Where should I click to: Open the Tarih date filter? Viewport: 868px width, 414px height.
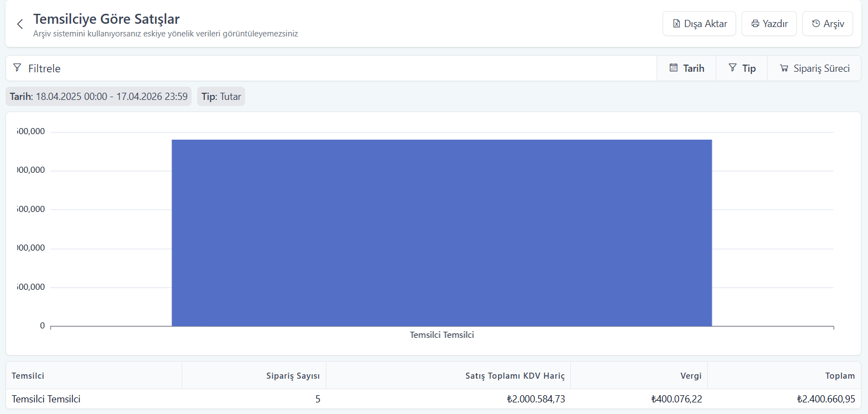click(686, 68)
